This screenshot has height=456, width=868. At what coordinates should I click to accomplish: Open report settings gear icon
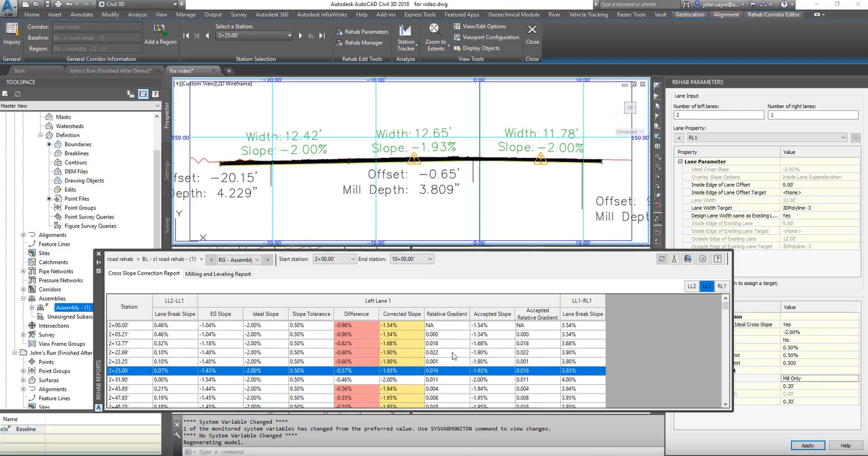coord(703,259)
